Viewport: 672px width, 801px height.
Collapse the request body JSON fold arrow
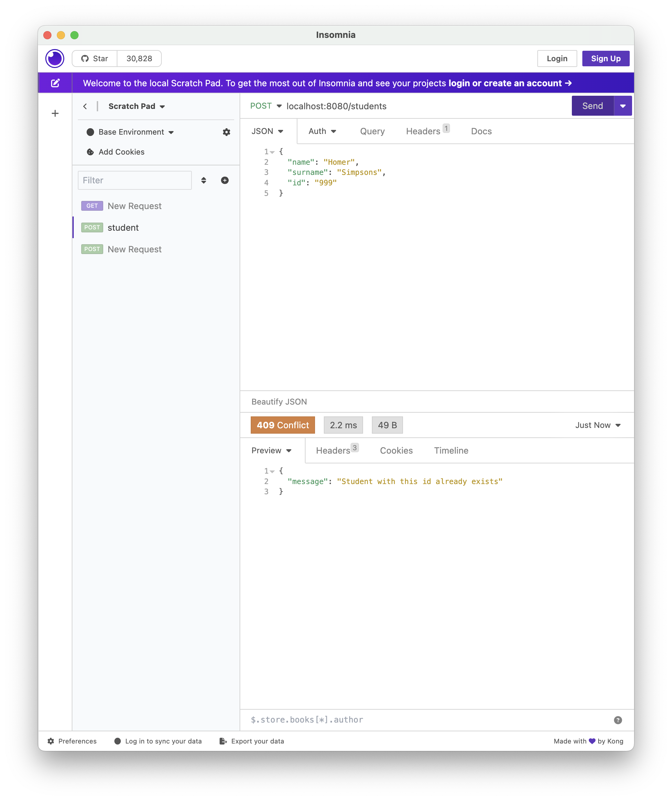point(272,152)
